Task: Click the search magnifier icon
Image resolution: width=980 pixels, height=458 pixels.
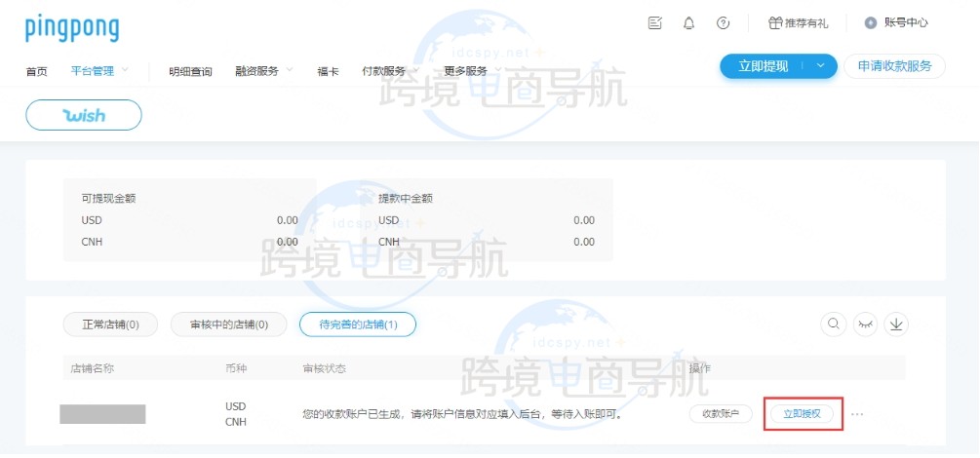Action: [833, 324]
